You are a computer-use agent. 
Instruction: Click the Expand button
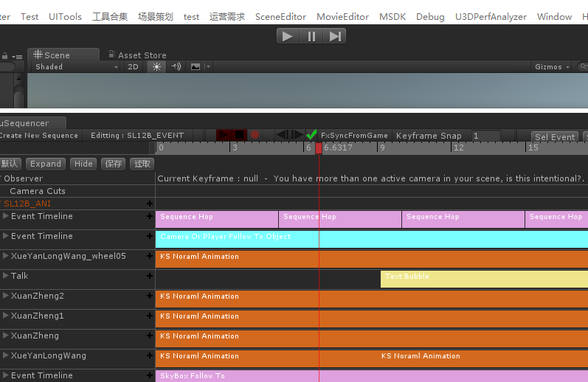[x=46, y=164]
